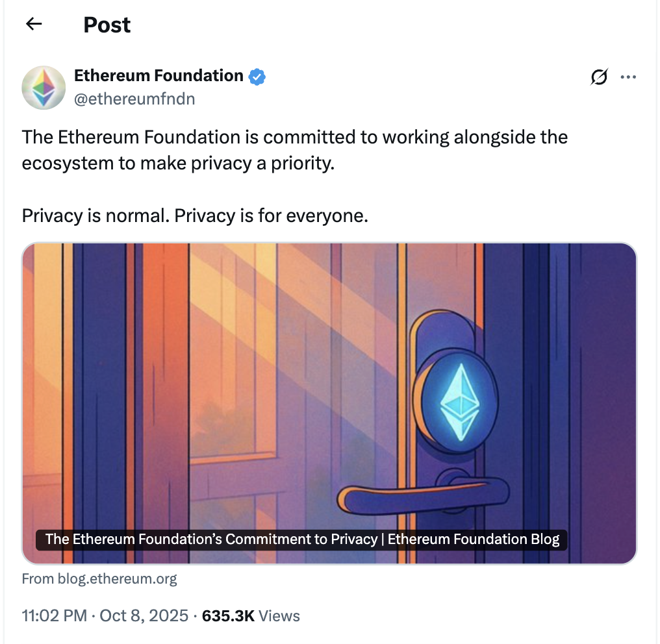Click the "11:02 PM" post timestamp
The image size is (660, 644).
[55, 616]
